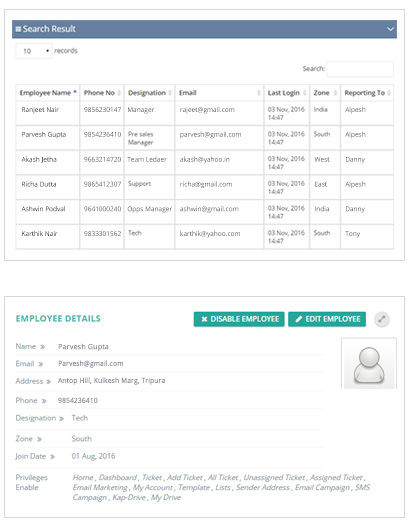Click the Search Result grid icon
Image resolution: width=410 pixels, height=531 pixels.
(x=18, y=29)
